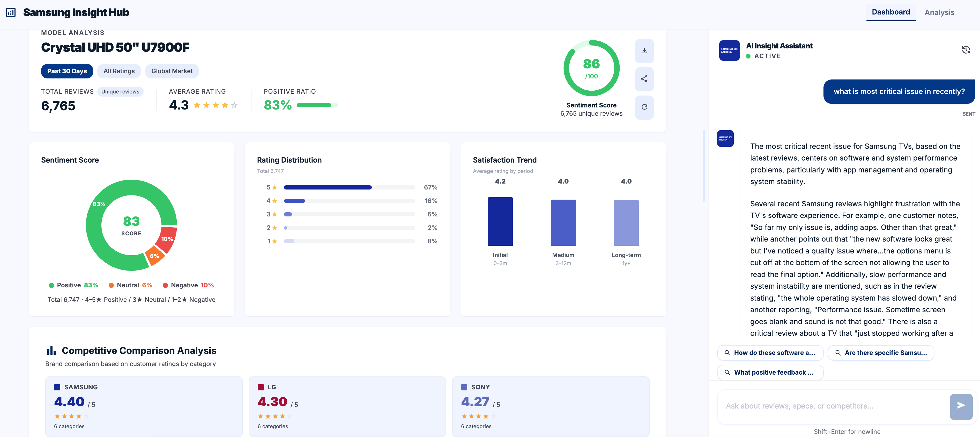The width and height of the screenshot is (980, 437).
Task: Open the SAMSUNG 4.40 comparison card
Action: coord(144,406)
